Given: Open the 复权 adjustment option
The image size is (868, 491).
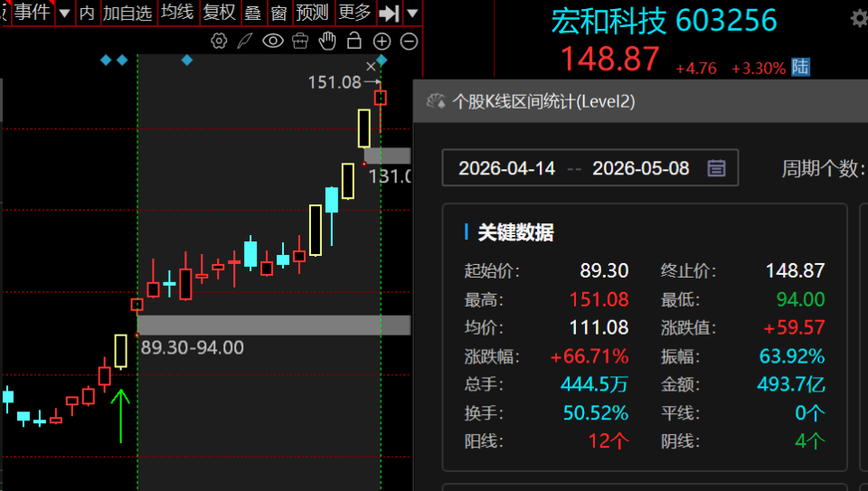Looking at the screenshot, I should [219, 12].
